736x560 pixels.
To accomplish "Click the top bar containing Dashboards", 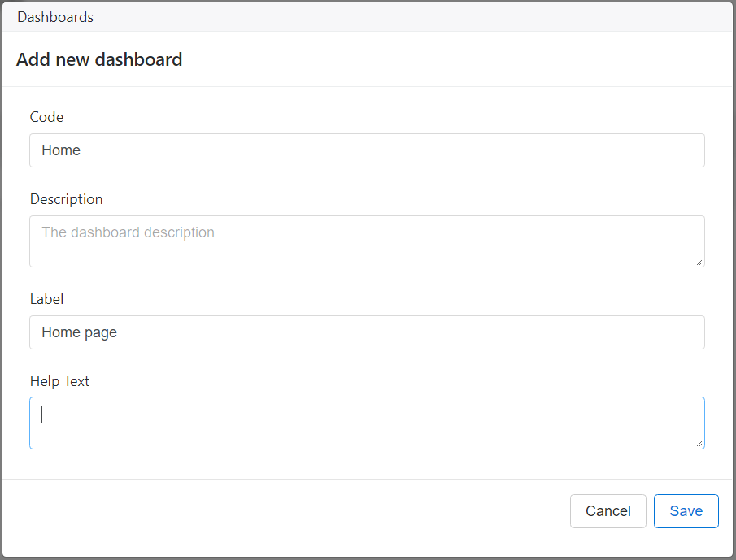I will (x=366, y=16).
